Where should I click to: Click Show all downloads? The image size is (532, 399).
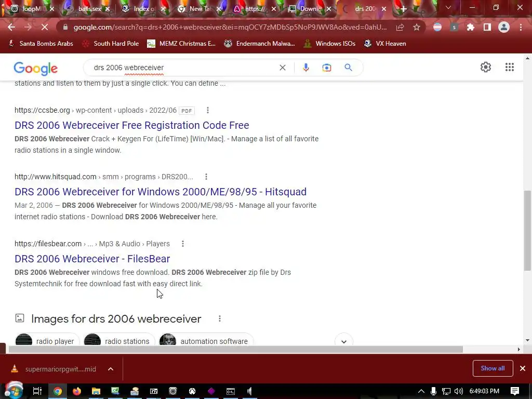[493, 368]
